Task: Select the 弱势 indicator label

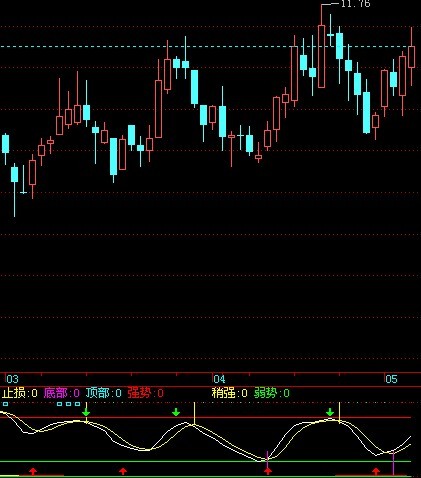Action: 265,393
